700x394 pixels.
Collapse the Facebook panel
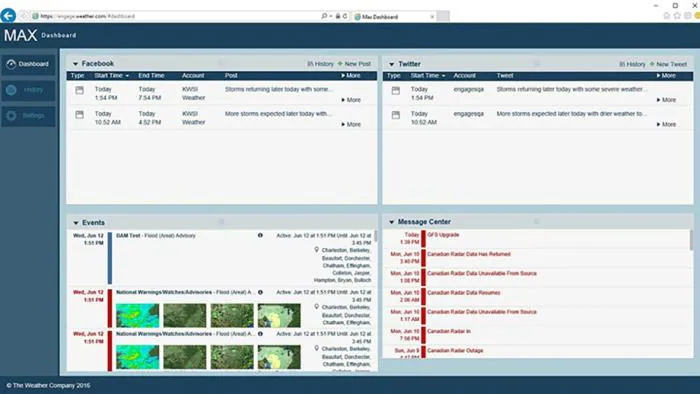point(75,64)
